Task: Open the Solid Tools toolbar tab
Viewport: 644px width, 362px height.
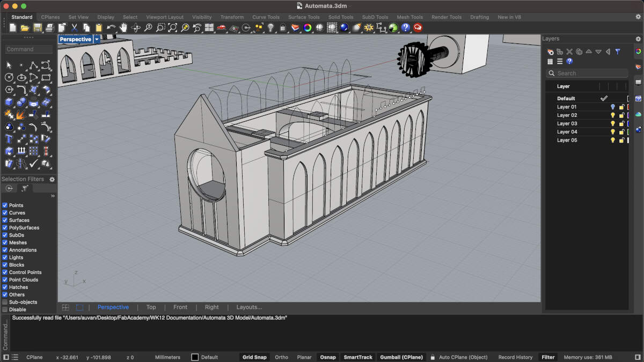Action: click(341, 17)
